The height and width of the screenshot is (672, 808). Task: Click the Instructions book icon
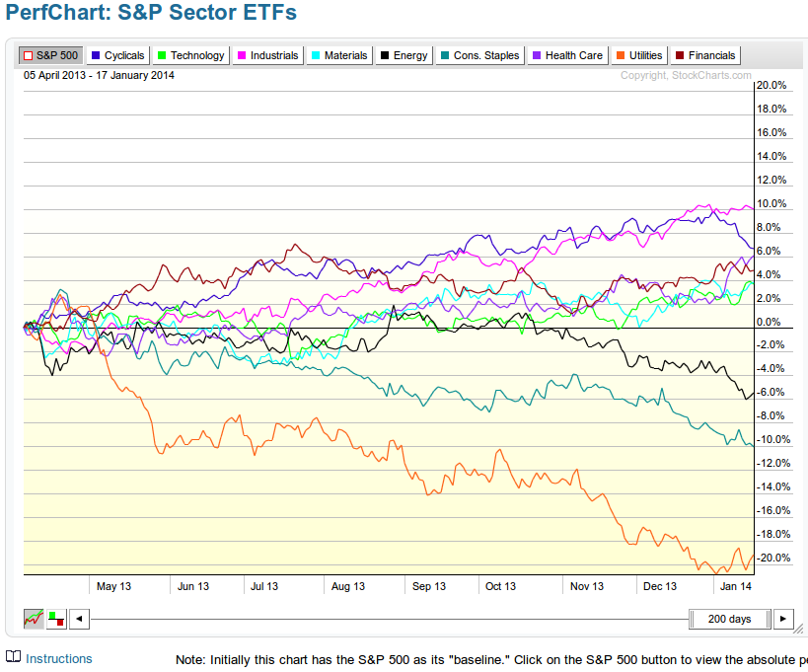(x=13, y=658)
